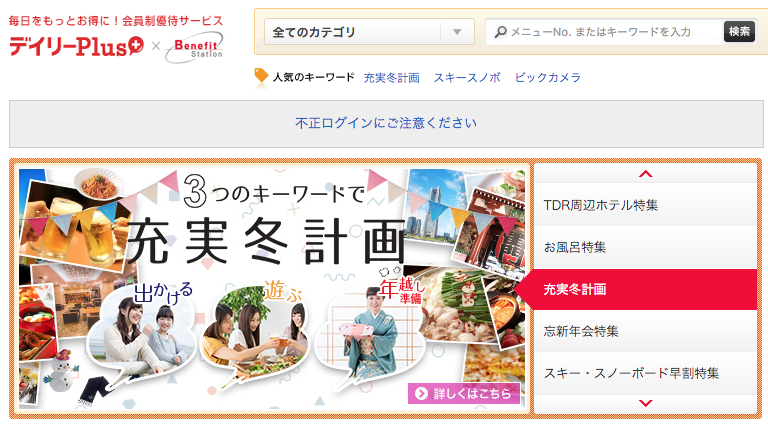
Task: Click the 検索 button
Action: click(x=739, y=32)
